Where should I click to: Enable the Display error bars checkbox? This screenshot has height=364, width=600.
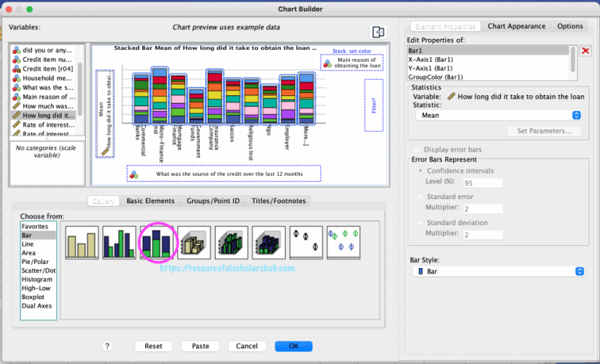point(416,149)
